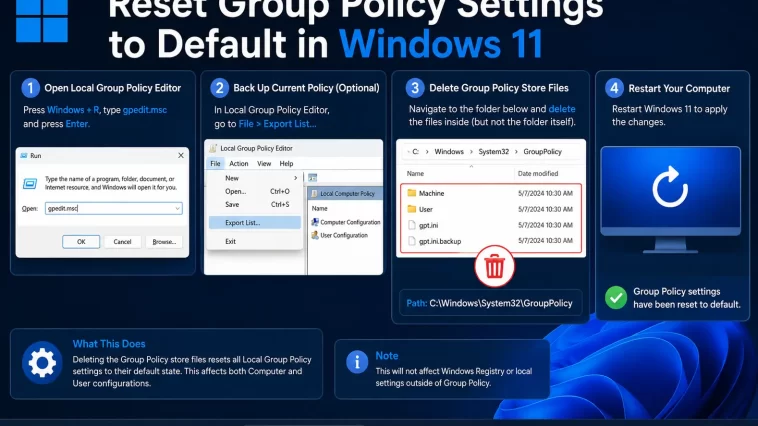Close the Run dialog with X
Viewport: 758px width, 426px height.
tap(181, 155)
